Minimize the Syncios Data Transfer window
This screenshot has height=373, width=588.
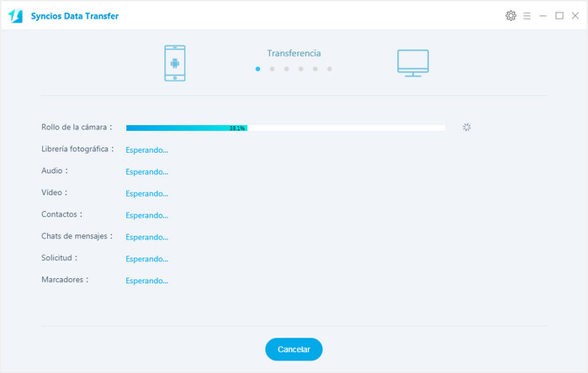[x=543, y=16]
